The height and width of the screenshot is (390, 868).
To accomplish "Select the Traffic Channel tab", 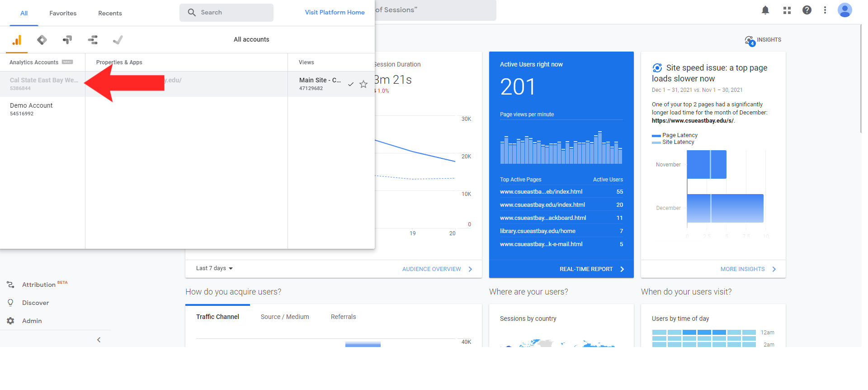I will [217, 317].
